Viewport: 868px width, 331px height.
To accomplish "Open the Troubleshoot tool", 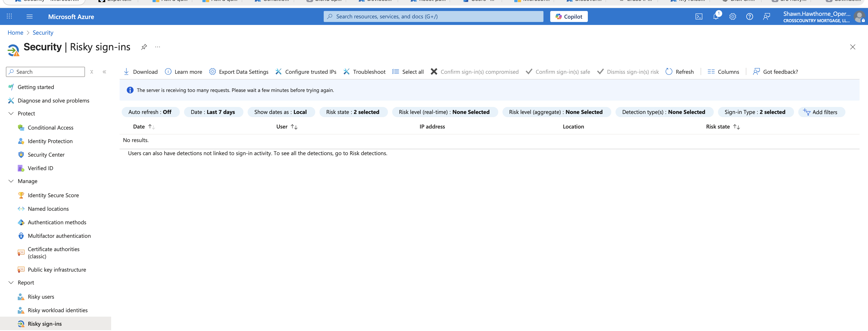I will coord(364,71).
